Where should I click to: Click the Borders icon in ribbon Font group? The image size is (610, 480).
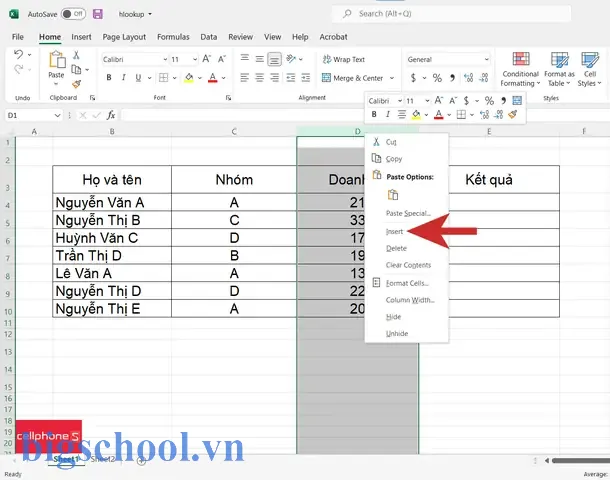[x=163, y=78]
